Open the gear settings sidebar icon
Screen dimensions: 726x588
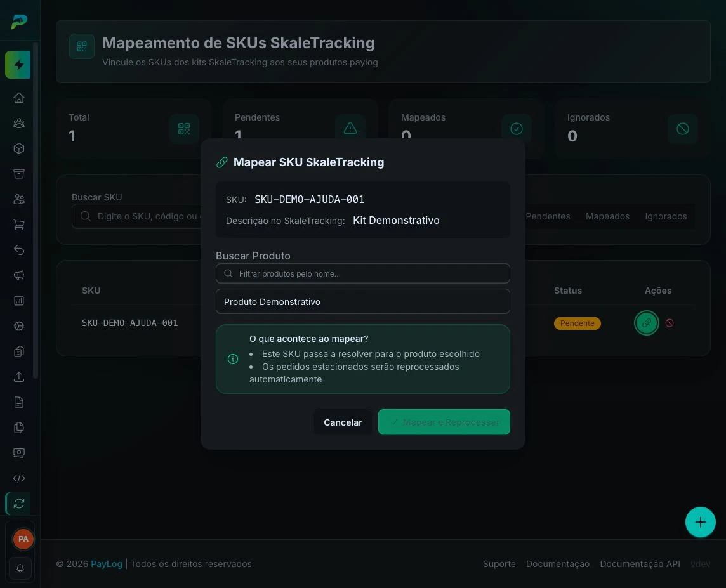pos(19,326)
